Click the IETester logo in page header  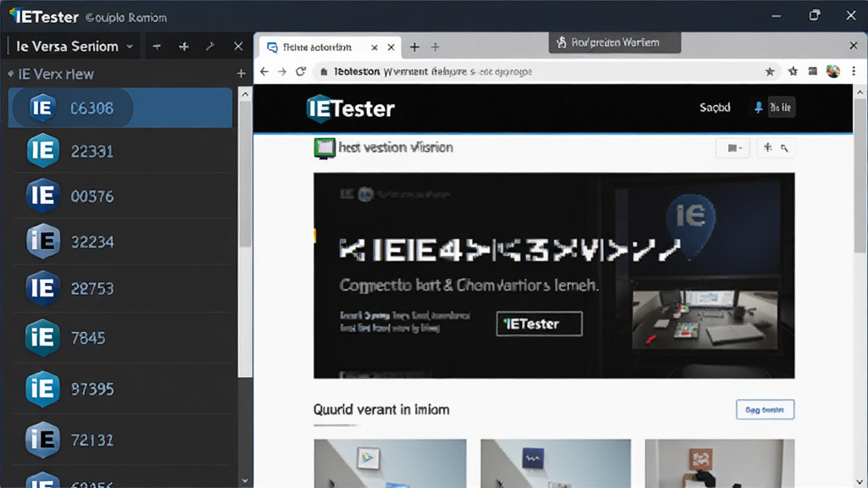tap(350, 108)
